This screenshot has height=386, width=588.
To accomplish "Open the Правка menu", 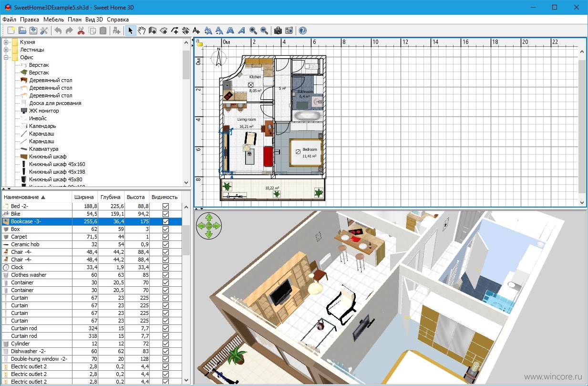I will 30,20.
